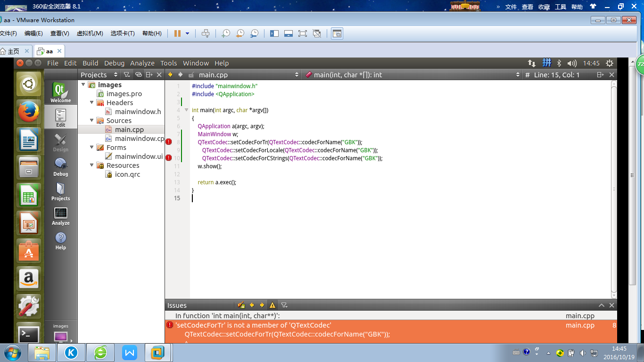Toggle the breakpoint marker on line 10
This screenshot has height=362, width=644.
(x=169, y=158)
